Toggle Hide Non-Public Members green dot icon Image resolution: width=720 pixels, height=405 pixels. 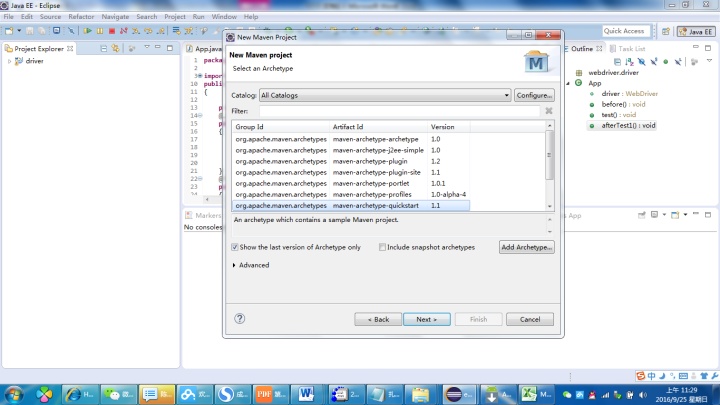click(x=666, y=62)
